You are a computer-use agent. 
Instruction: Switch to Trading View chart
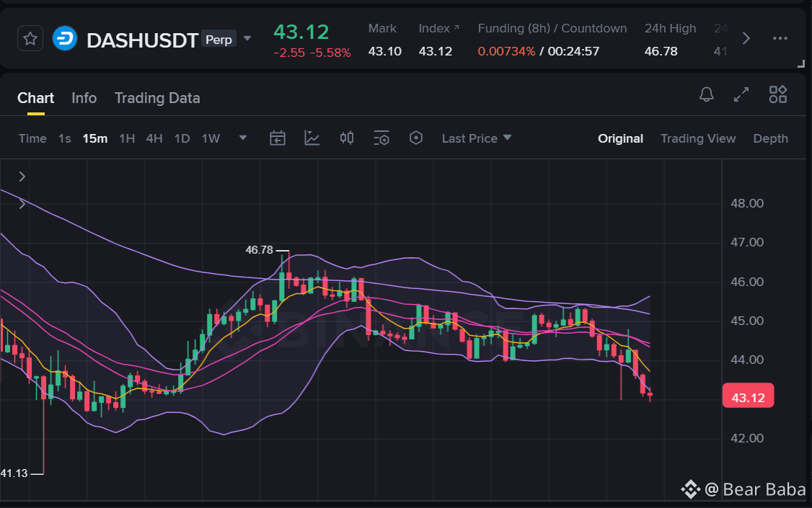(698, 138)
